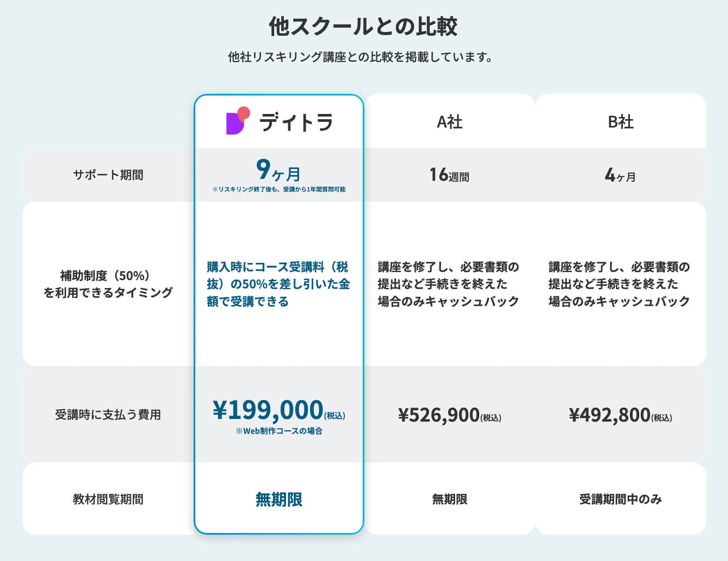Click the 16週間 support period value
Viewport: 728px width, 561px height.
pyautogui.click(x=449, y=175)
